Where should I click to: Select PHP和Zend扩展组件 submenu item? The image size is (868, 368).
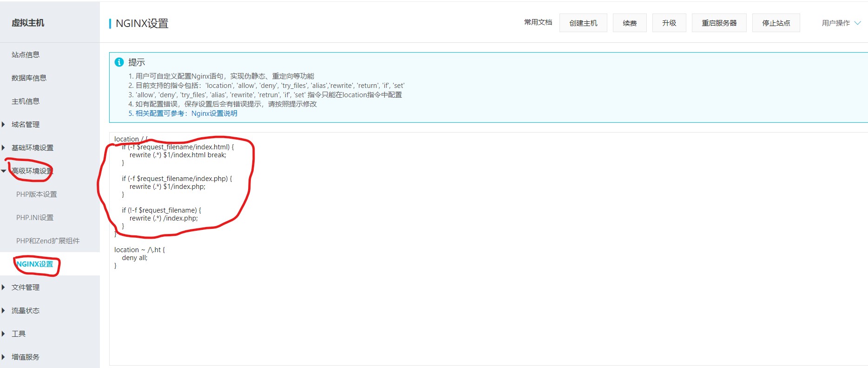pyautogui.click(x=48, y=241)
